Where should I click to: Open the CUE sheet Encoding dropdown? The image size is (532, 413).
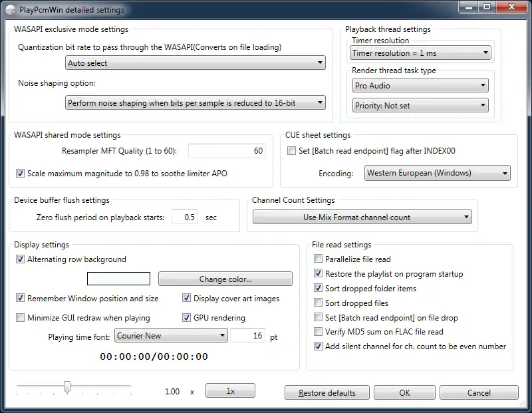pos(438,174)
